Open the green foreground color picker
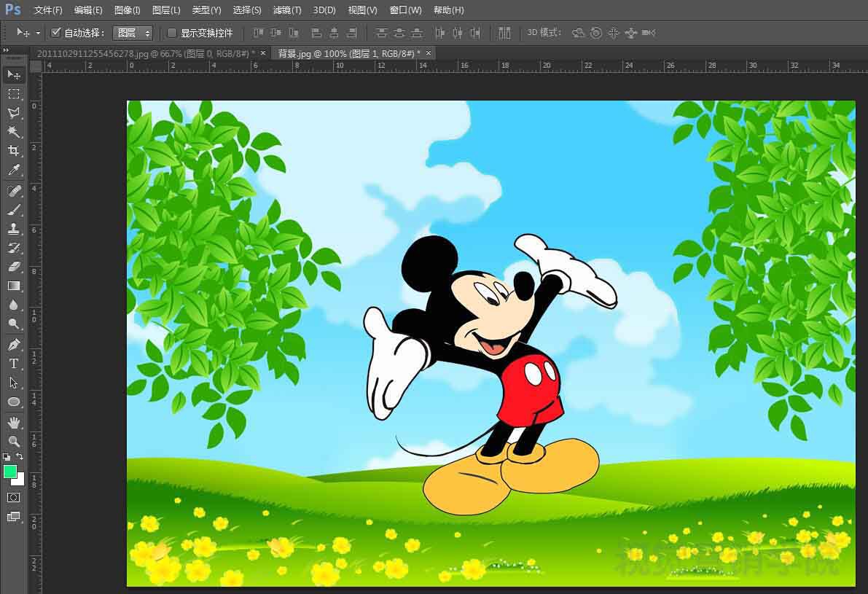The width and height of the screenshot is (868, 594). pos(9,471)
